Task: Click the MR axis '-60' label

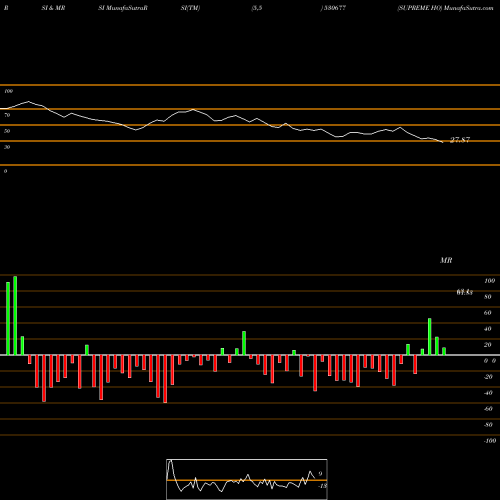Action: point(488,409)
